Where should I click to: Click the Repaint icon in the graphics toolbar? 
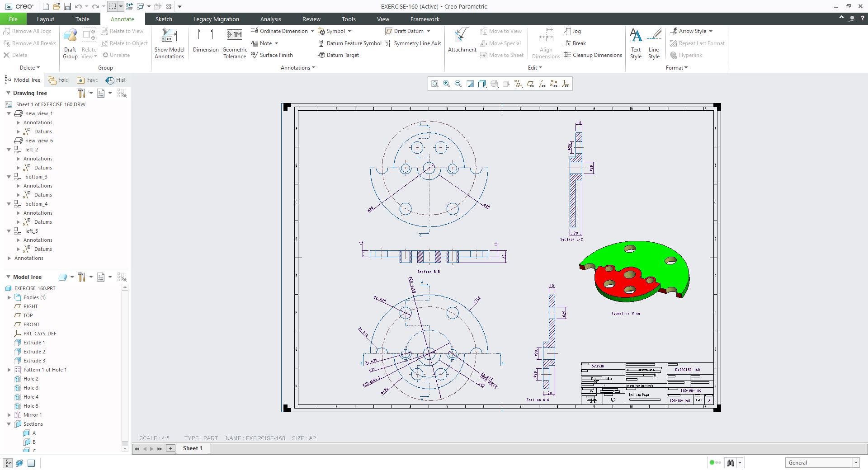click(470, 84)
